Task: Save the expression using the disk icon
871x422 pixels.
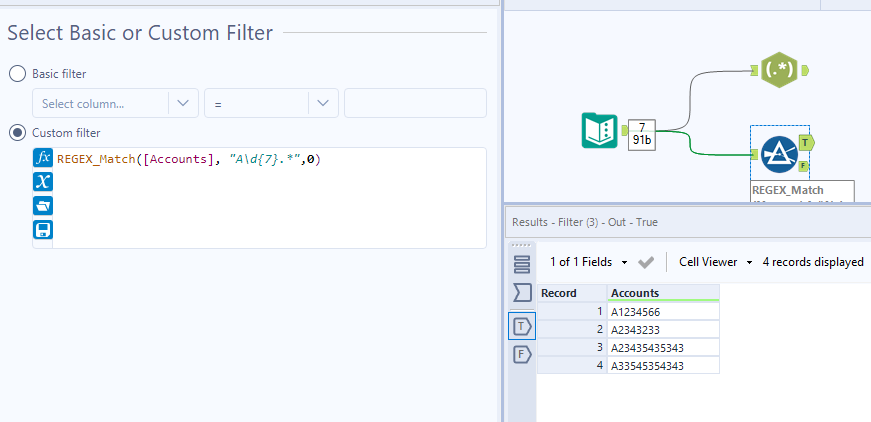Action: coord(43,229)
